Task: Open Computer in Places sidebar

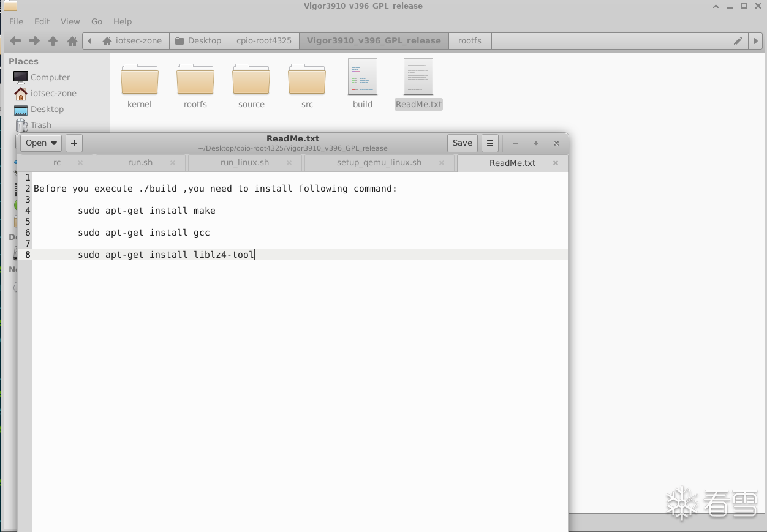Action: click(x=50, y=77)
